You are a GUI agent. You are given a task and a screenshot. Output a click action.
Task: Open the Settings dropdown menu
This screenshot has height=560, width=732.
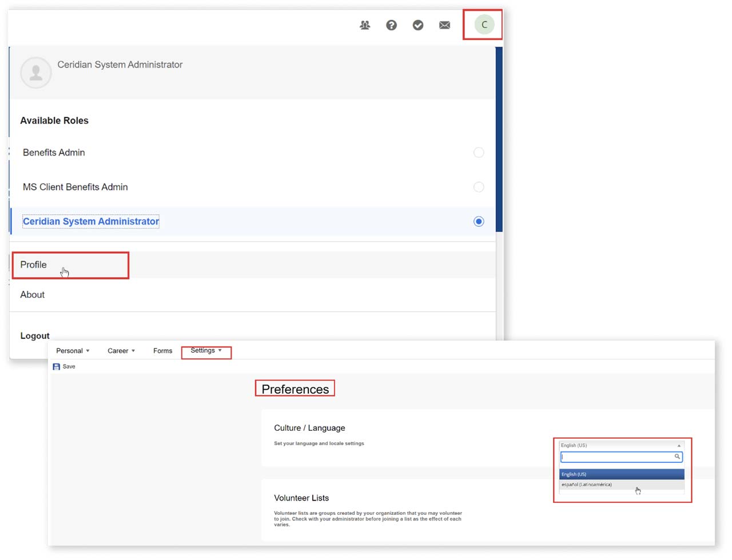click(206, 351)
